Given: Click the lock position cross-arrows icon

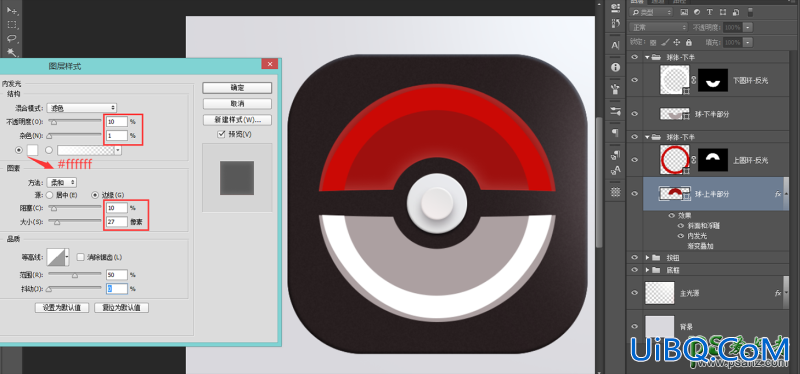Looking at the screenshot, I should point(677,42).
